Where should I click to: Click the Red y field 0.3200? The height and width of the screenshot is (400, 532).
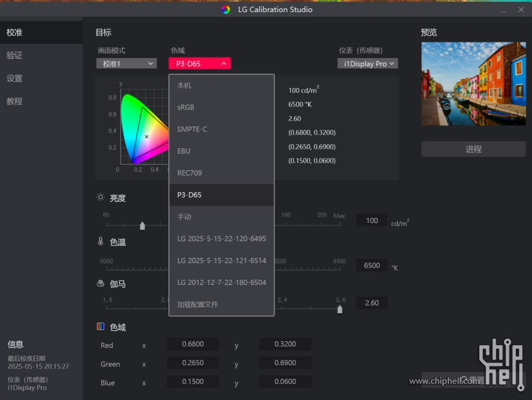coord(285,344)
